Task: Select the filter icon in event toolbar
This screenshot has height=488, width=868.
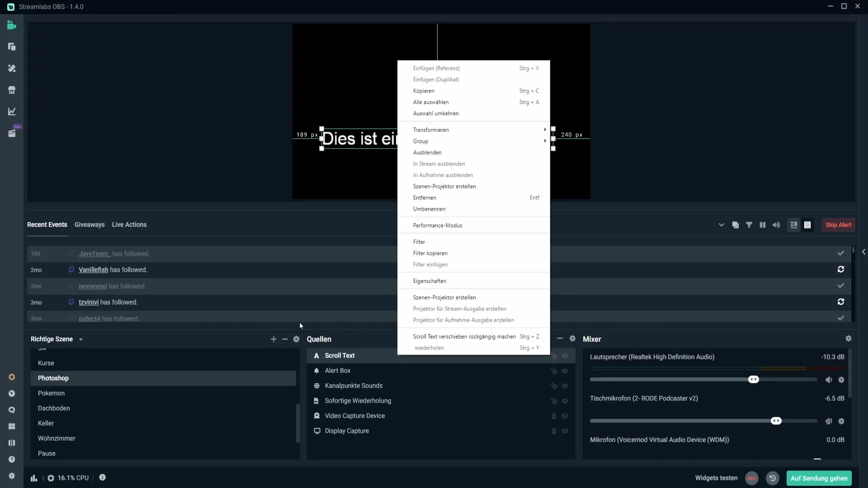Action: [x=750, y=225]
